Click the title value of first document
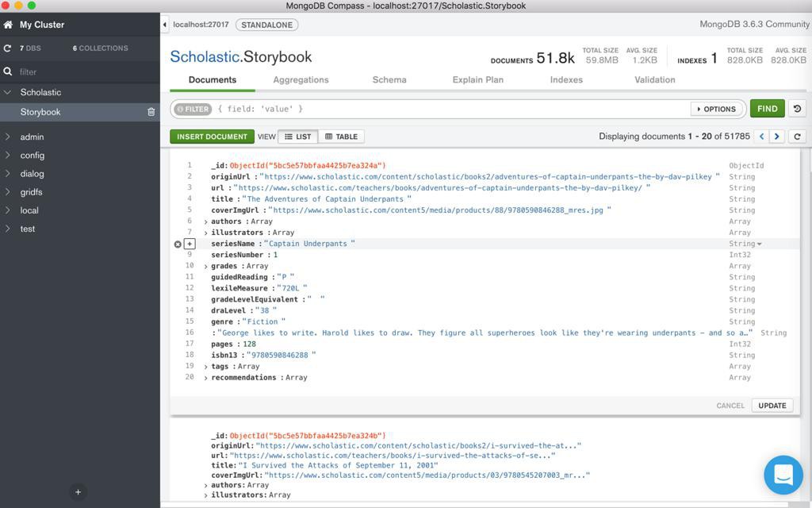Image resolution: width=812 pixels, height=508 pixels. 327,199
